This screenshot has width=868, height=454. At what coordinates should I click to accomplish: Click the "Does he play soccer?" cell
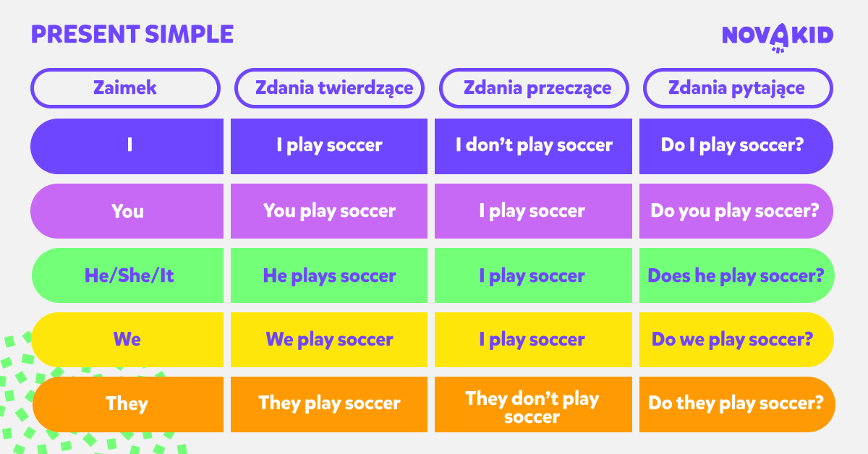737,275
